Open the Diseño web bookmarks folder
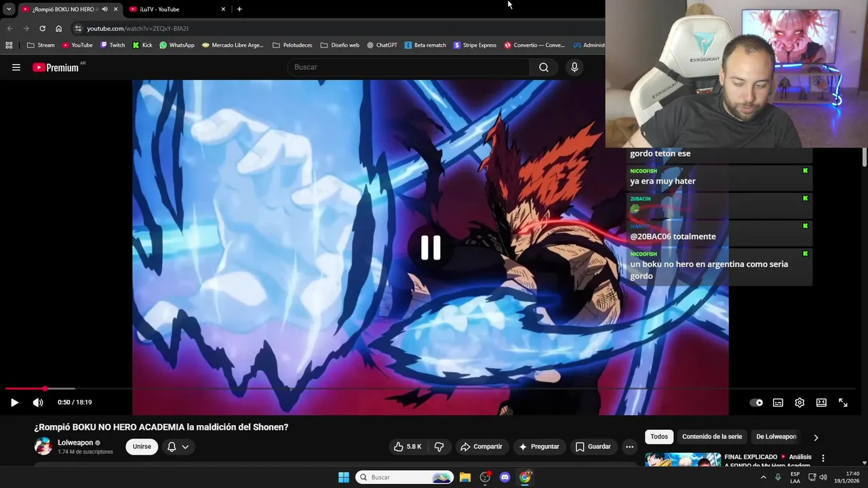Screen dimensions: 868x488 point(340,45)
